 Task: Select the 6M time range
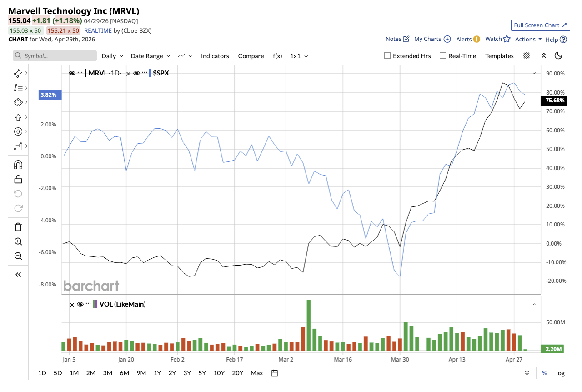point(124,373)
